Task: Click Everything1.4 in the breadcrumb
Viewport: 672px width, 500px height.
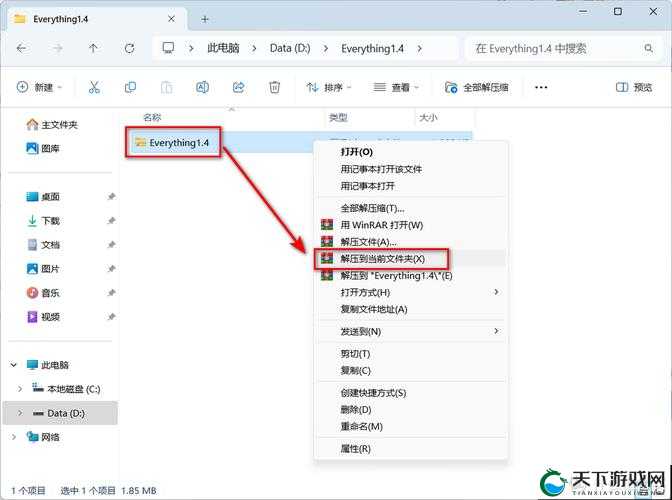Action: coord(372,48)
